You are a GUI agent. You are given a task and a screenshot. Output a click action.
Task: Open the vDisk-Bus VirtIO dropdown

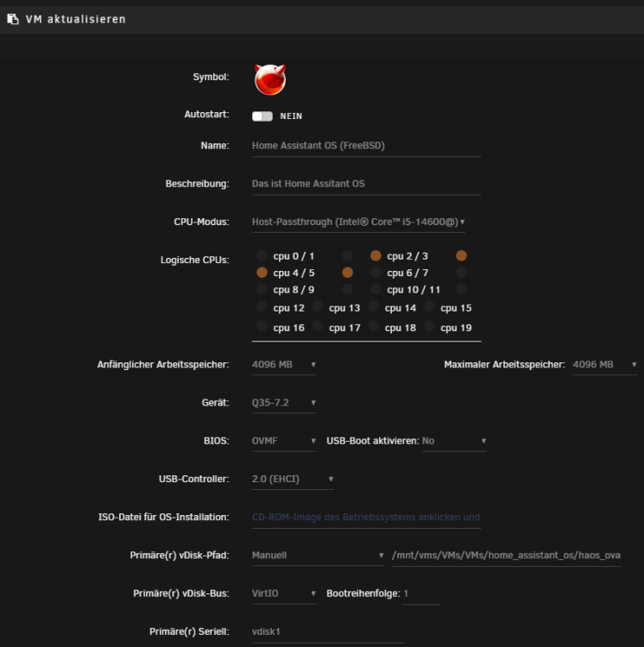pos(284,594)
